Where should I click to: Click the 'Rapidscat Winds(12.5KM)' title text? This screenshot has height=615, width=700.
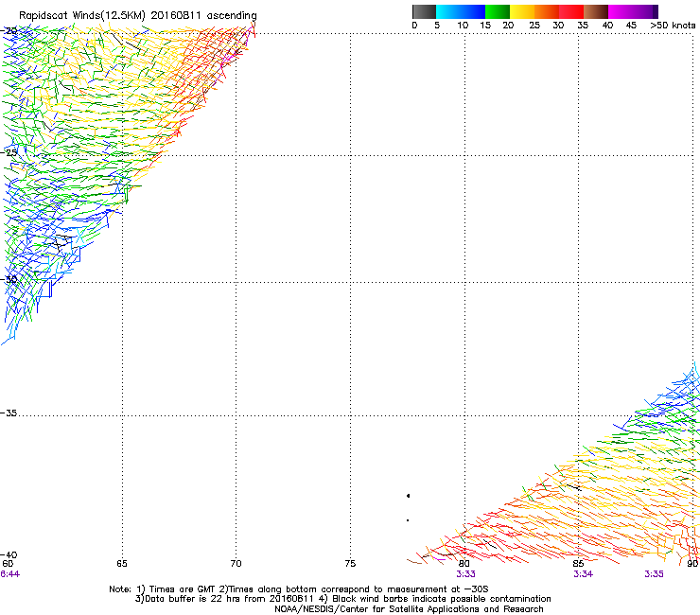pos(82,16)
